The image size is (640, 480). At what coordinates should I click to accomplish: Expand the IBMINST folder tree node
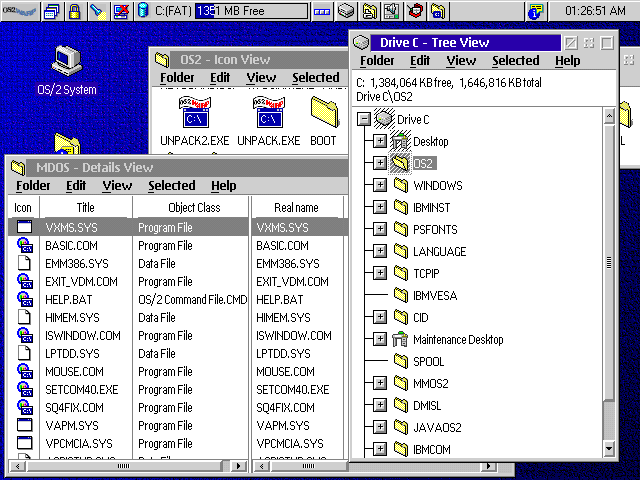point(380,207)
